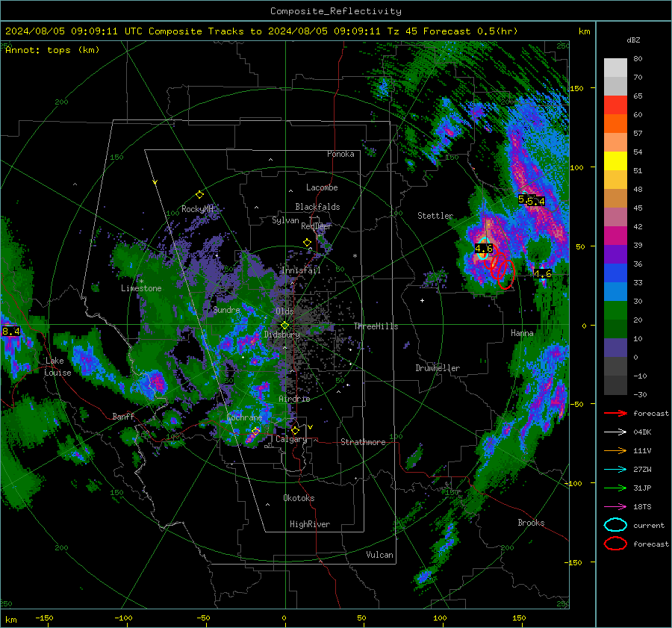Viewport: 672px width, 628px height.
Task: Click the ThreeHills label
Action: [x=376, y=326]
